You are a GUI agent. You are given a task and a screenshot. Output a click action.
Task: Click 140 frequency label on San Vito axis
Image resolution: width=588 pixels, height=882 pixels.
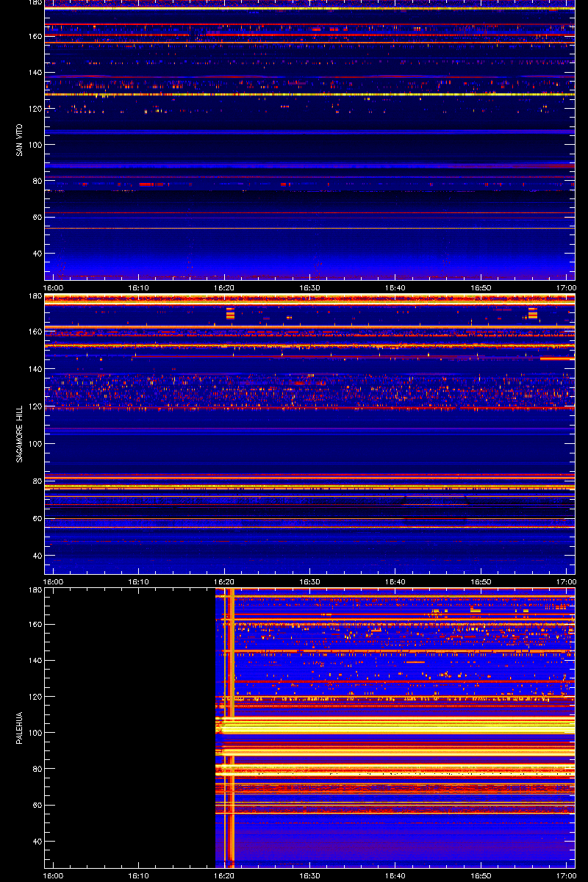[x=35, y=72]
